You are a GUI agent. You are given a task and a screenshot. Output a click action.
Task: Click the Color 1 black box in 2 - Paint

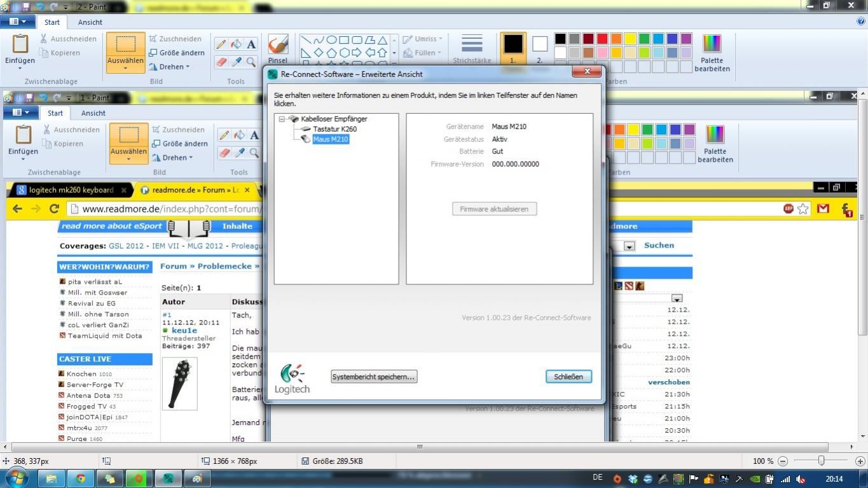(513, 44)
